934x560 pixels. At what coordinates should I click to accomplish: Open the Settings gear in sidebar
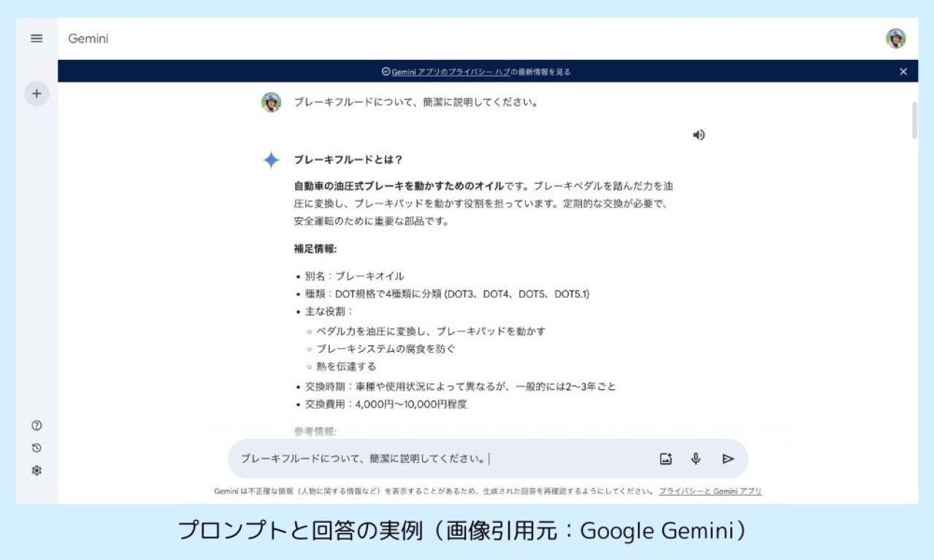pyautogui.click(x=37, y=471)
